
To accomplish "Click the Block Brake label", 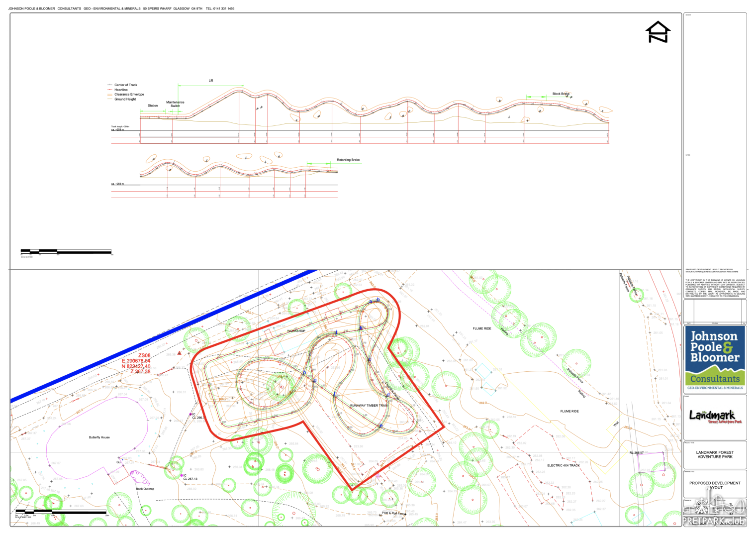I will pyautogui.click(x=561, y=94).
